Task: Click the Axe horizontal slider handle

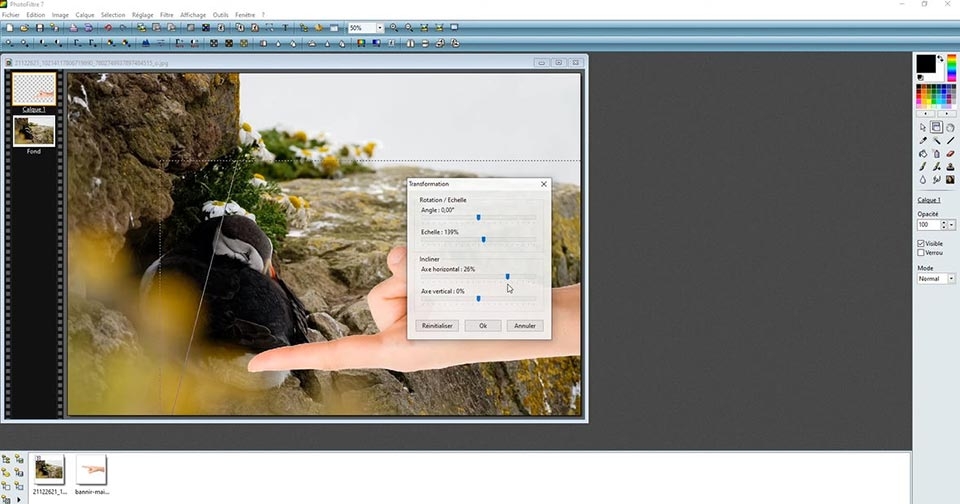Action: point(508,277)
